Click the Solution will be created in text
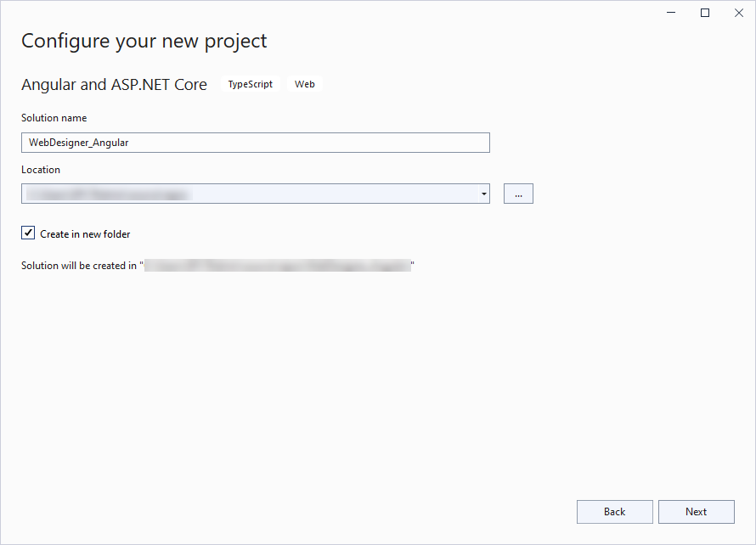 (217, 266)
